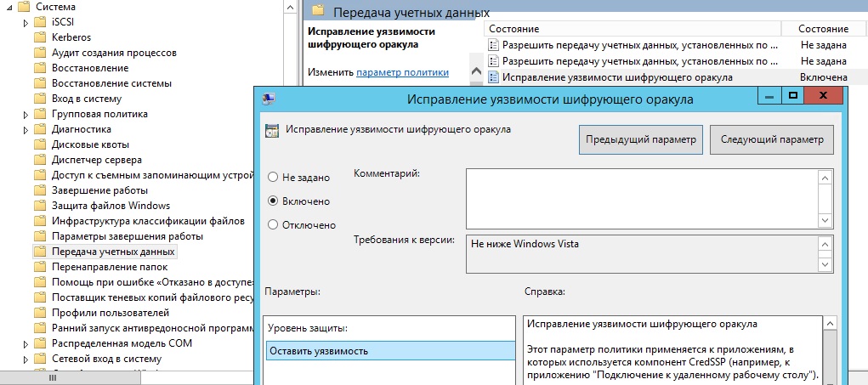Click folder icon beside Дисковые квоты

[39, 145]
